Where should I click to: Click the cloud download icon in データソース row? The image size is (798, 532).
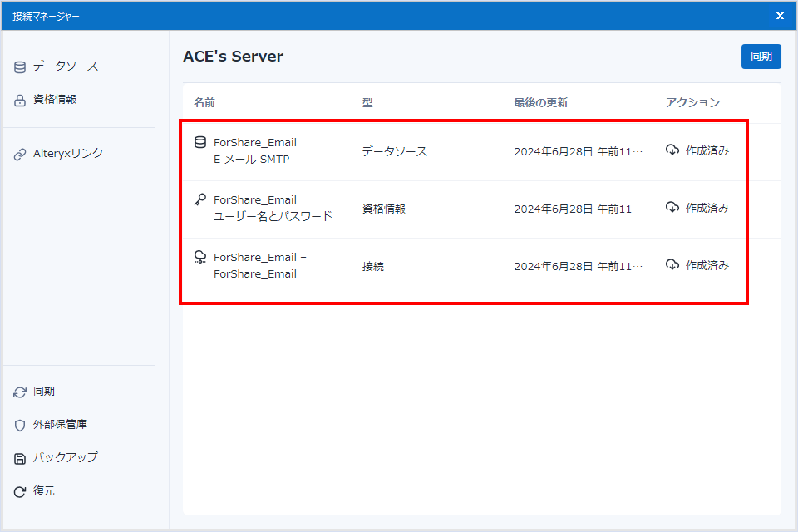point(672,150)
